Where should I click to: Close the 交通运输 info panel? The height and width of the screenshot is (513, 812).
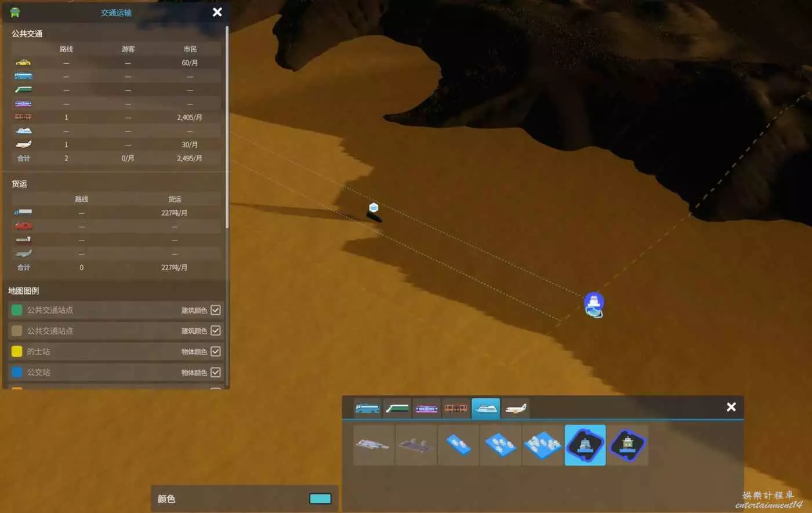(x=217, y=12)
